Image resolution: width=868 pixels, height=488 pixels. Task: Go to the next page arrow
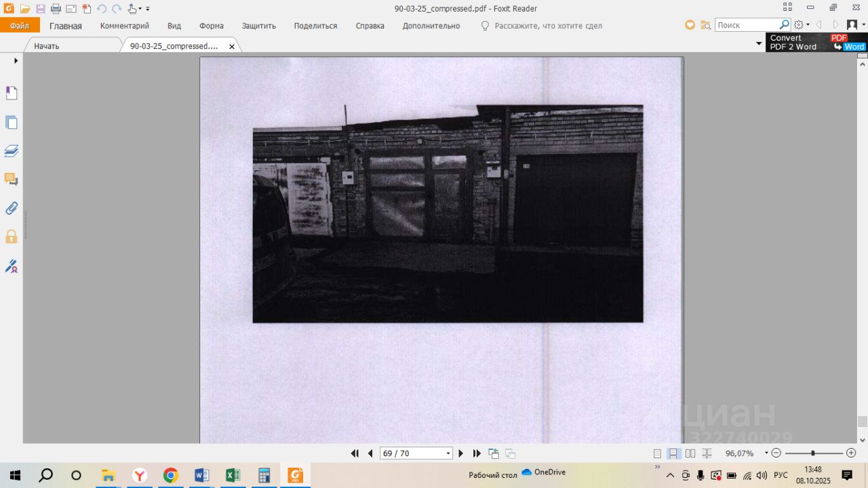[x=461, y=453]
